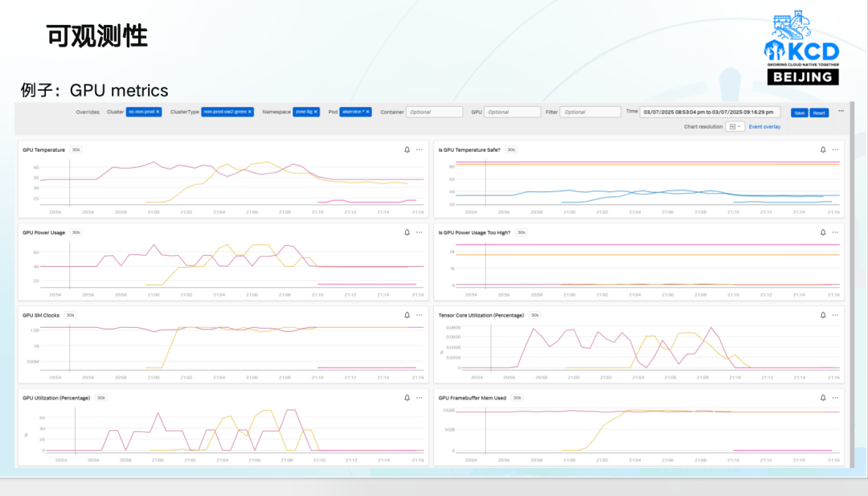The width and height of the screenshot is (868, 496).
Task: Open the GPU Power Usage chart's more options menu
Action: pyautogui.click(x=419, y=232)
